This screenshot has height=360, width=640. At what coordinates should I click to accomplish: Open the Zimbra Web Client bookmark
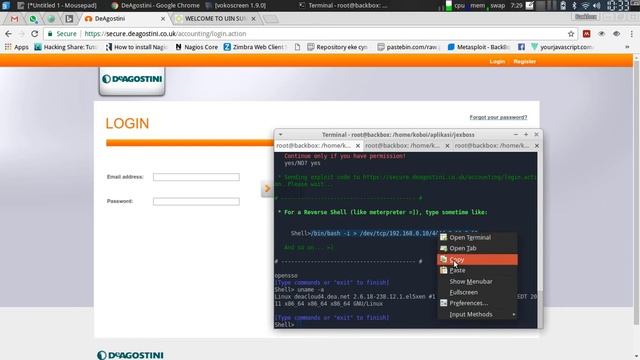point(255,47)
